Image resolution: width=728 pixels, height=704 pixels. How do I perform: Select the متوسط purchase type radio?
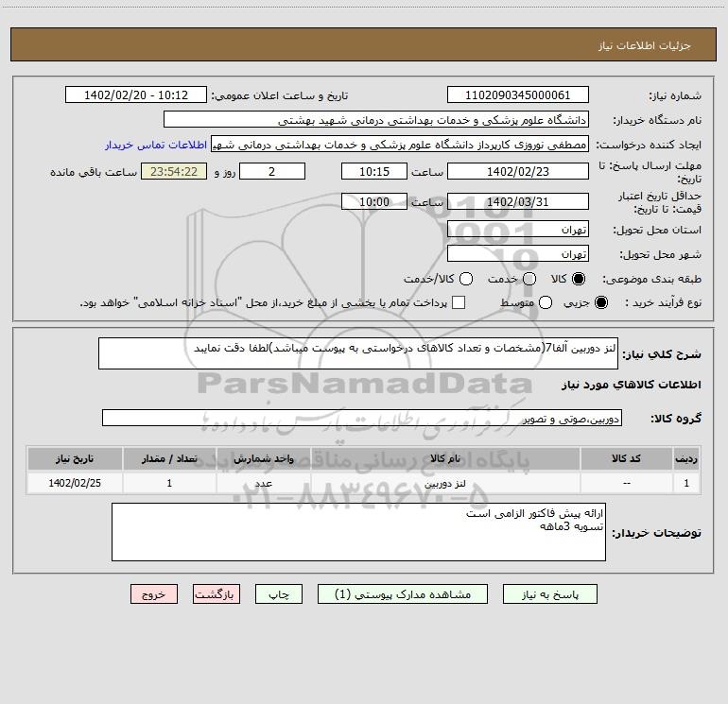tap(546, 302)
